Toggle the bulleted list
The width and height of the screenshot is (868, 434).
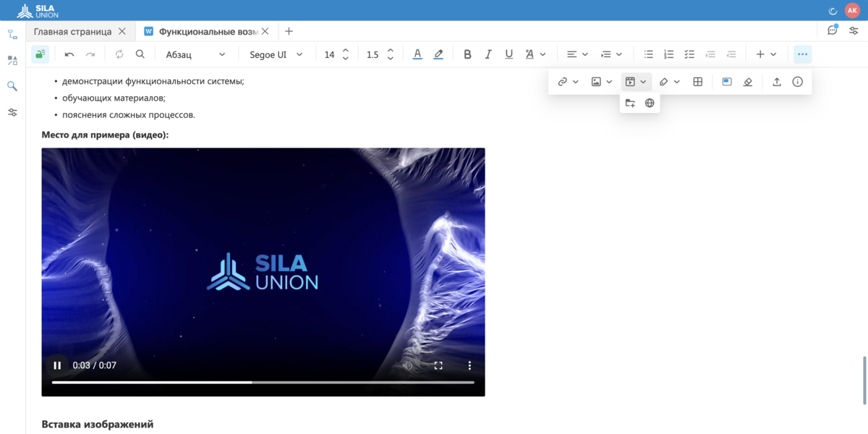(x=649, y=54)
